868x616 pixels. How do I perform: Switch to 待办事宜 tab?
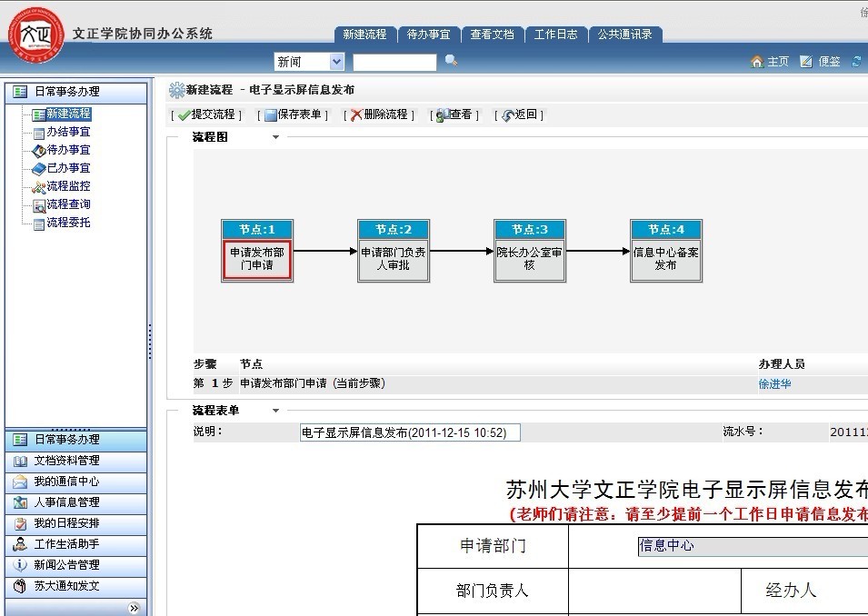pyautogui.click(x=428, y=35)
